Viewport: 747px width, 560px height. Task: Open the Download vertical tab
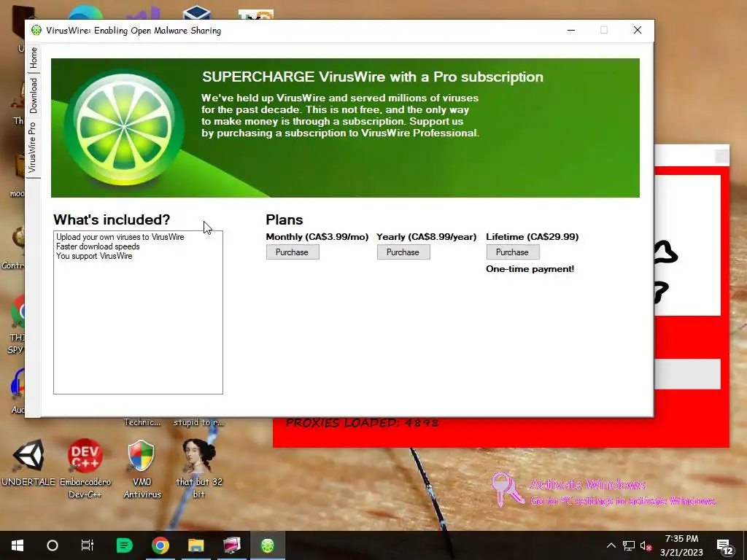[x=33, y=96]
